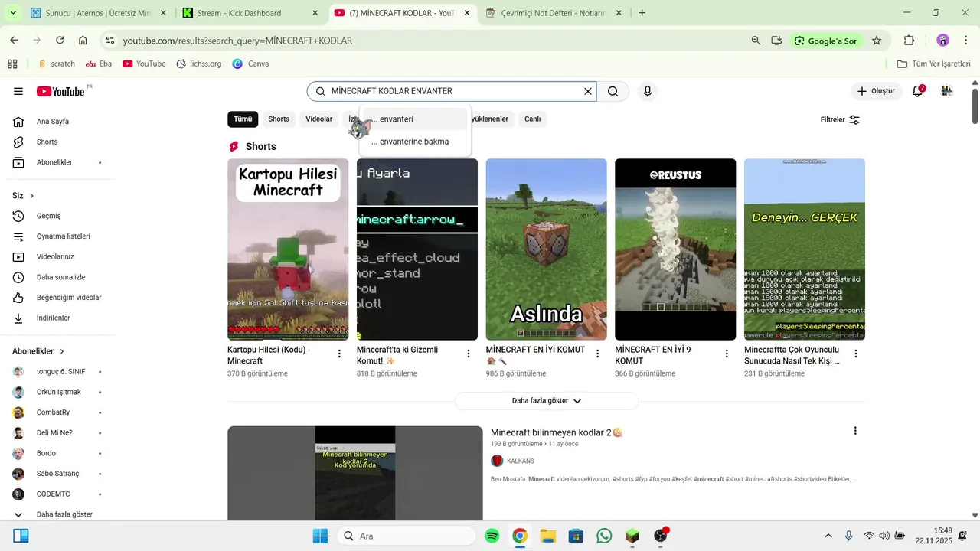Open options for Kartopu Hilesi short
The height and width of the screenshot is (551, 980).
339,354
